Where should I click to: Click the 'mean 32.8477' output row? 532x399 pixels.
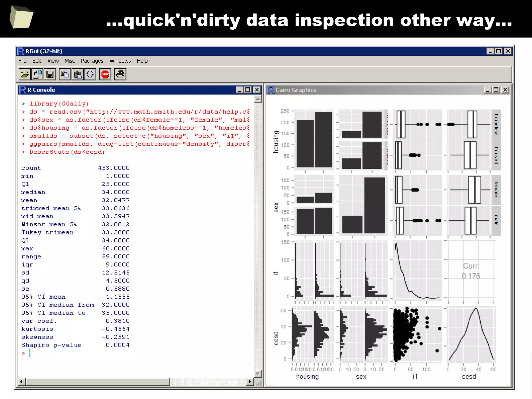pos(75,200)
